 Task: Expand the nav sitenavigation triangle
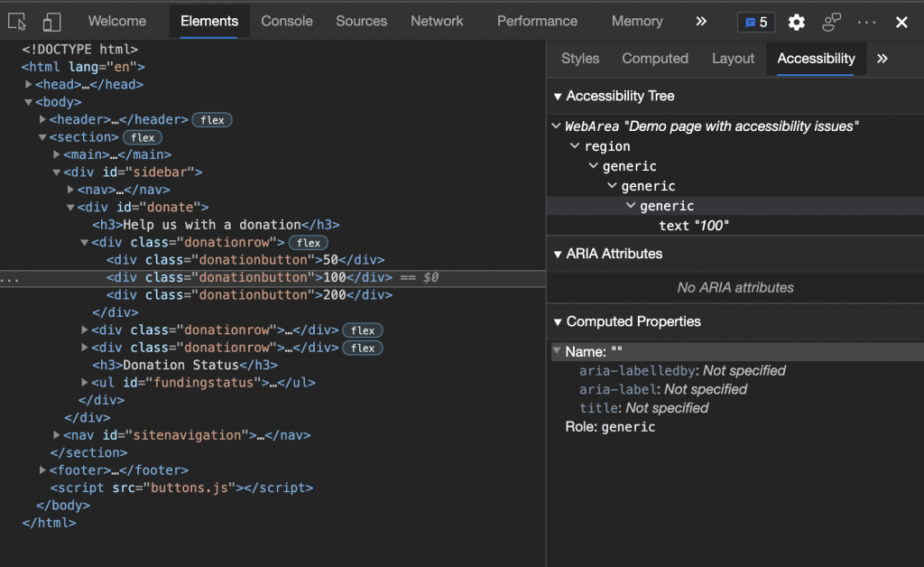pyautogui.click(x=57, y=434)
